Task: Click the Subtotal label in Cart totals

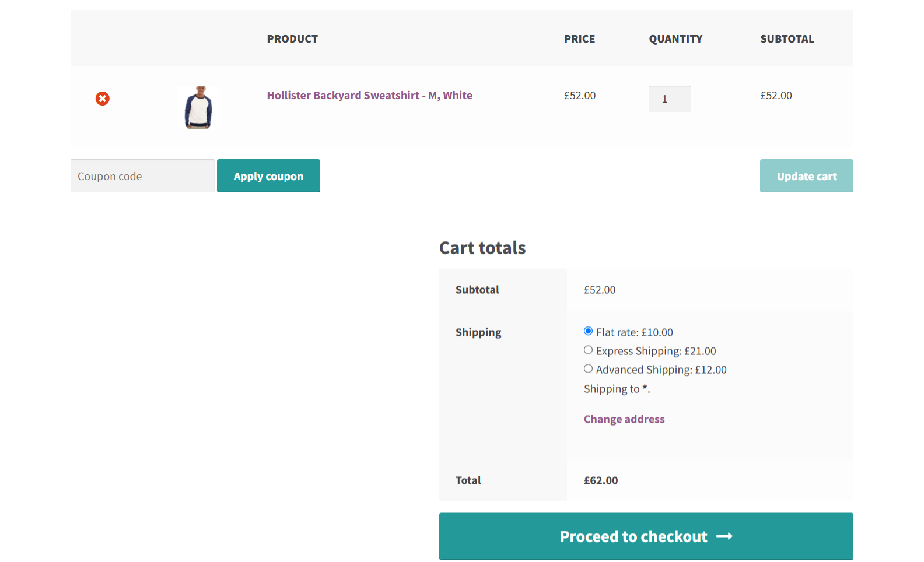Action: [477, 289]
